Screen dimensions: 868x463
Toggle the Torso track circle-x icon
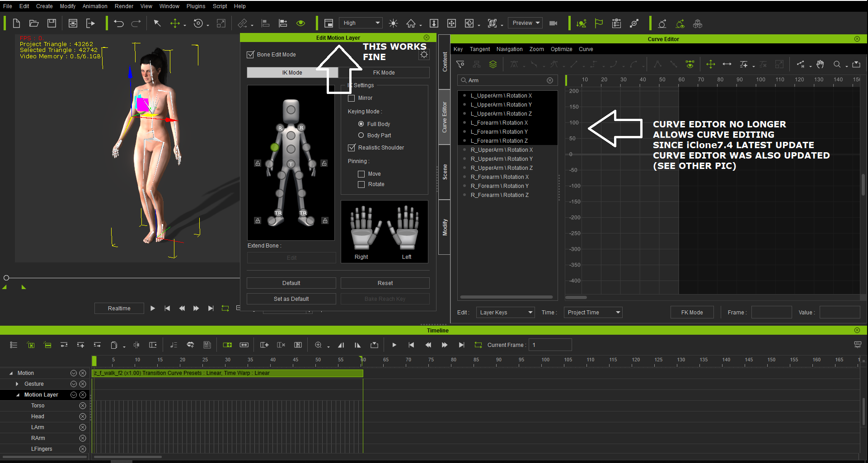pyautogui.click(x=83, y=406)
